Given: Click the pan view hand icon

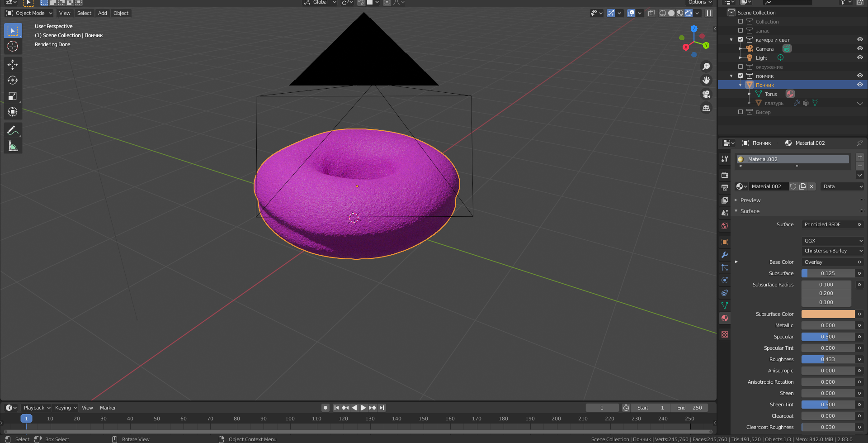Looking at the screenshot, I should click(706, 80).
